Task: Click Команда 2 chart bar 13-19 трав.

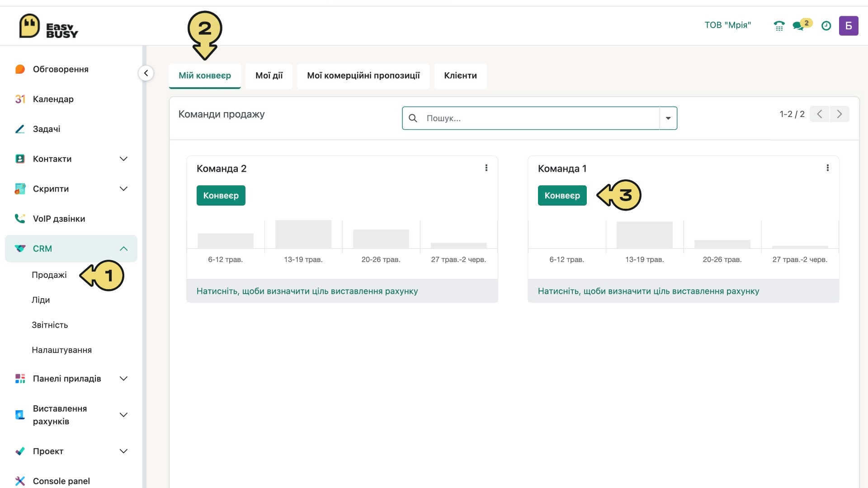Action: (303, 234)
